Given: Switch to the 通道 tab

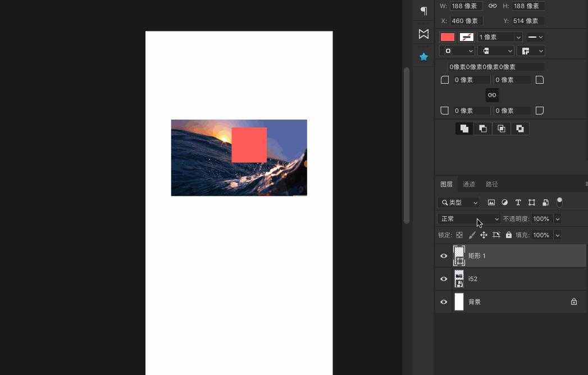Looking at the screenshot, I should pyautogui.click(x=469, y=184).
